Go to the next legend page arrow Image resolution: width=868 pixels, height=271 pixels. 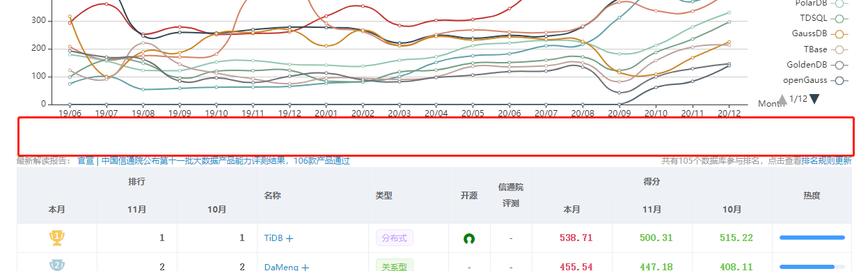814,99
